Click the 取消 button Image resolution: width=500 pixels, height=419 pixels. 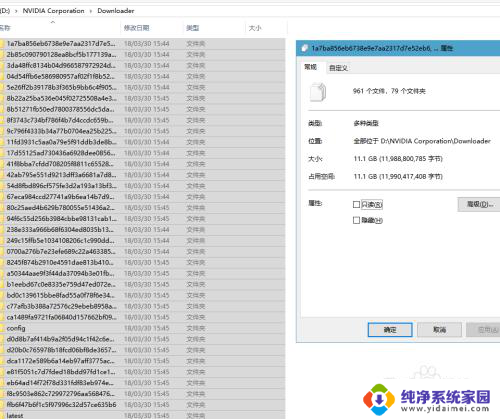[x=439, y=330]
